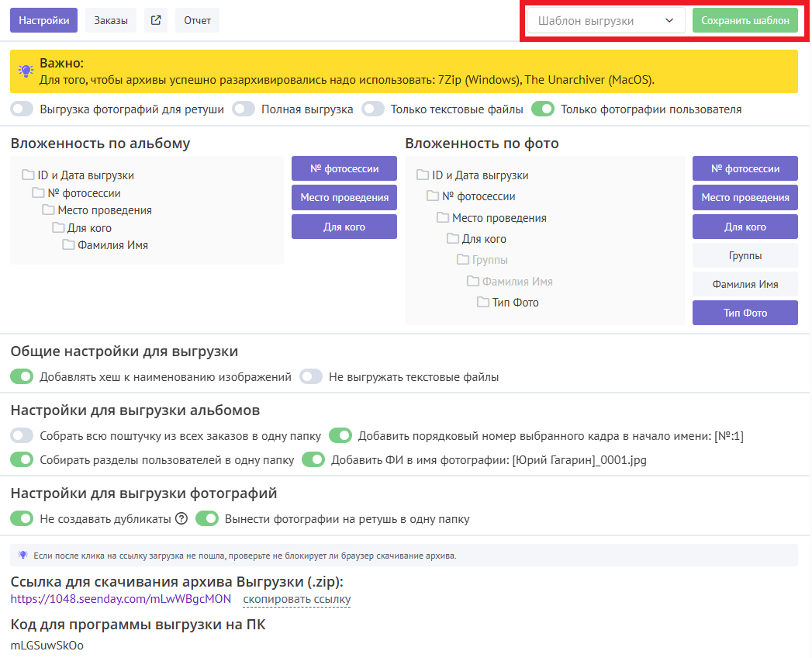
Task: Disable 'Добавлять хеш к наименованию изображений' toggle
Action: click(22, 376)
